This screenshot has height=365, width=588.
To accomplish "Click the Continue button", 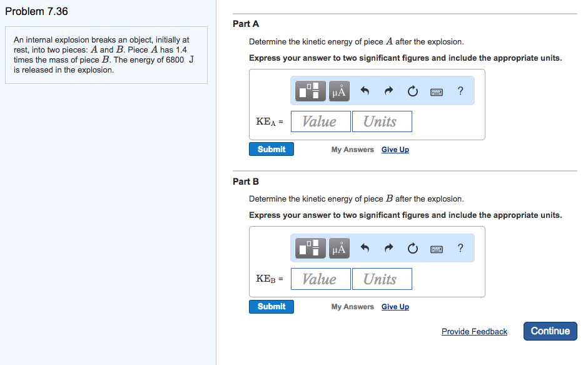I will [550, 331].
